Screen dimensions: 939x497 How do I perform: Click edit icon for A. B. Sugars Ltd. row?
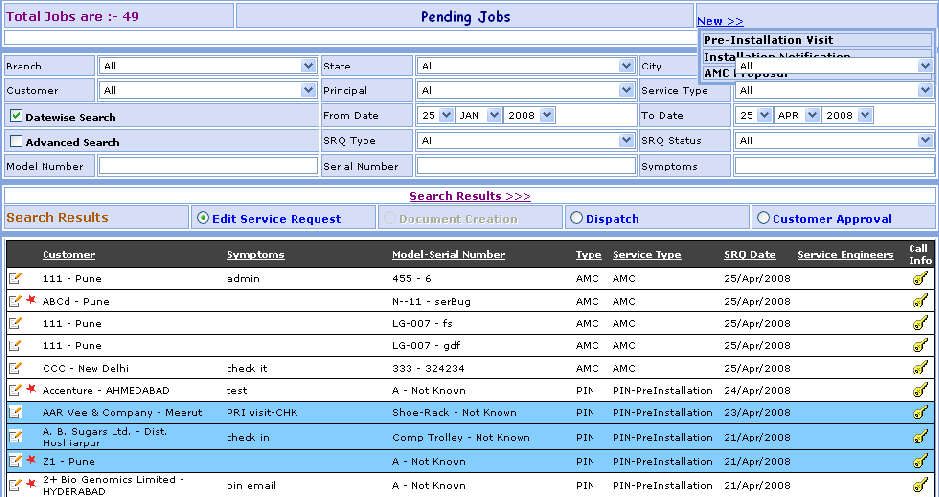point(15,436)
